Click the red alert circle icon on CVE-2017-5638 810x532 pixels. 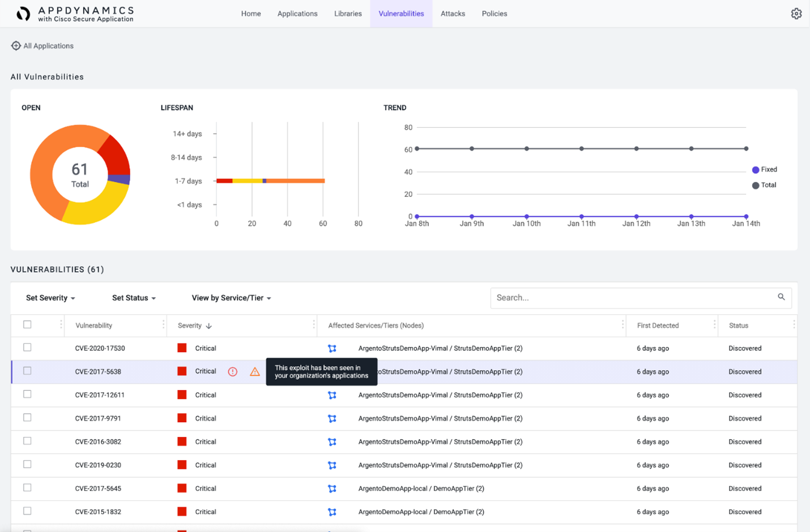click(233, 372)
